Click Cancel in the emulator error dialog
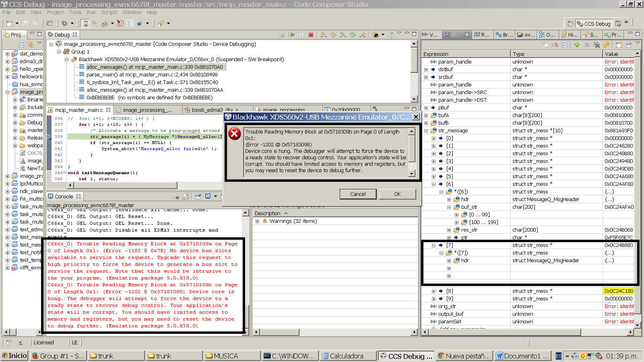This screenshot has height=362, width=644. 358,194
